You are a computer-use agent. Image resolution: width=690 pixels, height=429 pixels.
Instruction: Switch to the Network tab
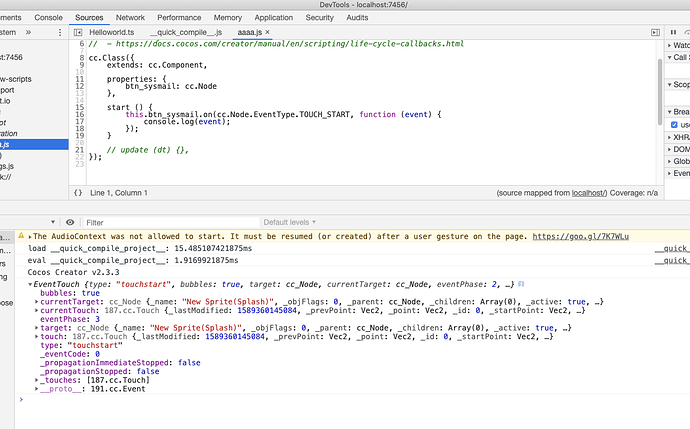(x=130, y=18)
